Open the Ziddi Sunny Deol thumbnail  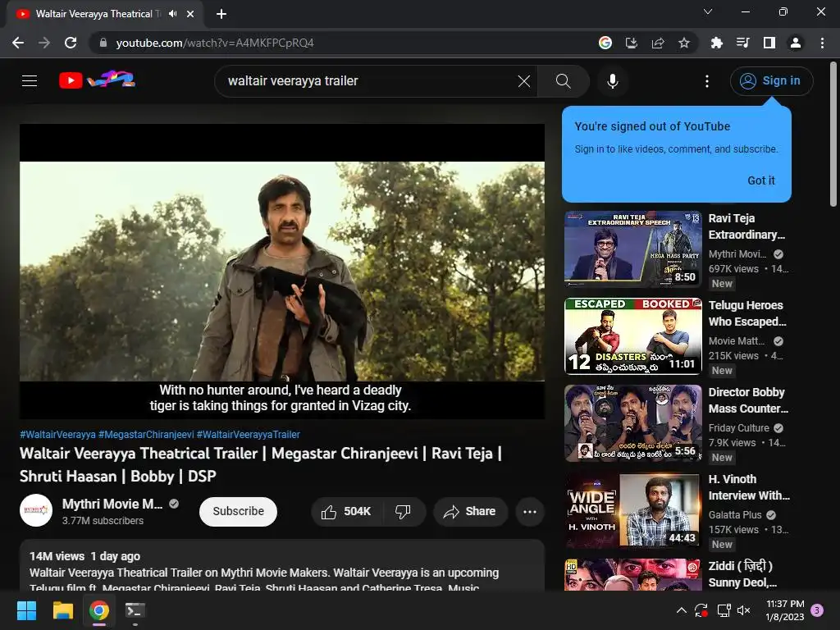coord(632,574)
